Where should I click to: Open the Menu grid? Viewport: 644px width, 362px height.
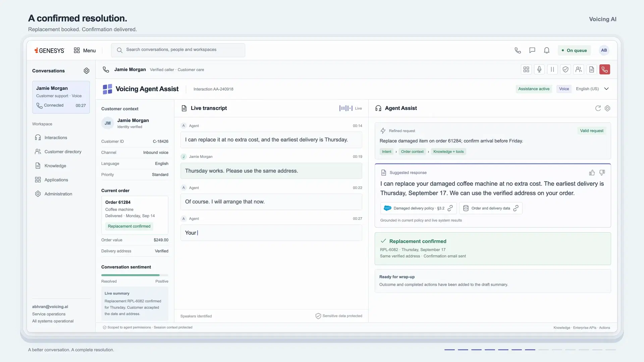pyautogui.click(x=85, y=50)
